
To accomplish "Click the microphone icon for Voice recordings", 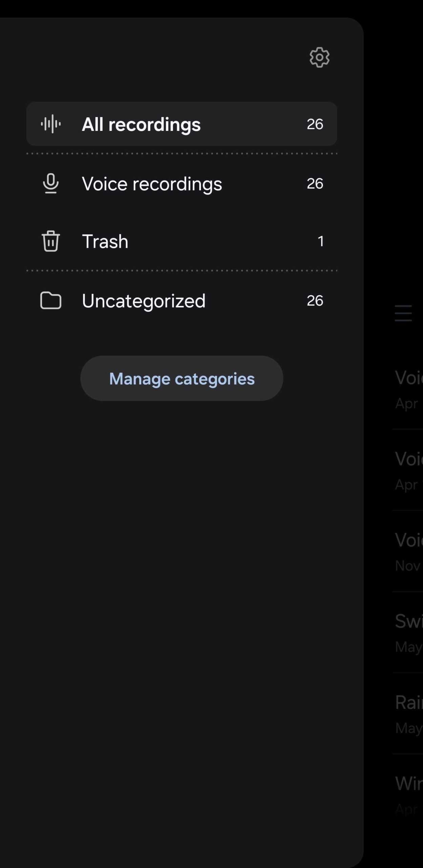I will [x=51, y=183].
